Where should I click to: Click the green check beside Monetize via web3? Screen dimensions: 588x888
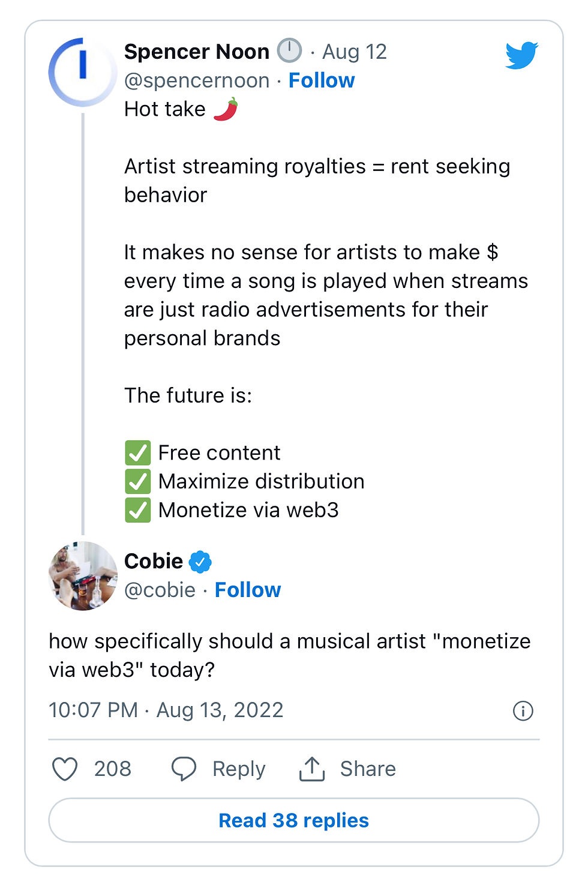tap(138, 510)
